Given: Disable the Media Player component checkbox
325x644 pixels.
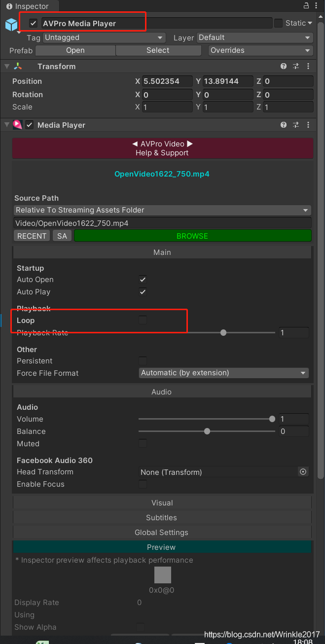Looking at the screenshot, I should 30,125.
